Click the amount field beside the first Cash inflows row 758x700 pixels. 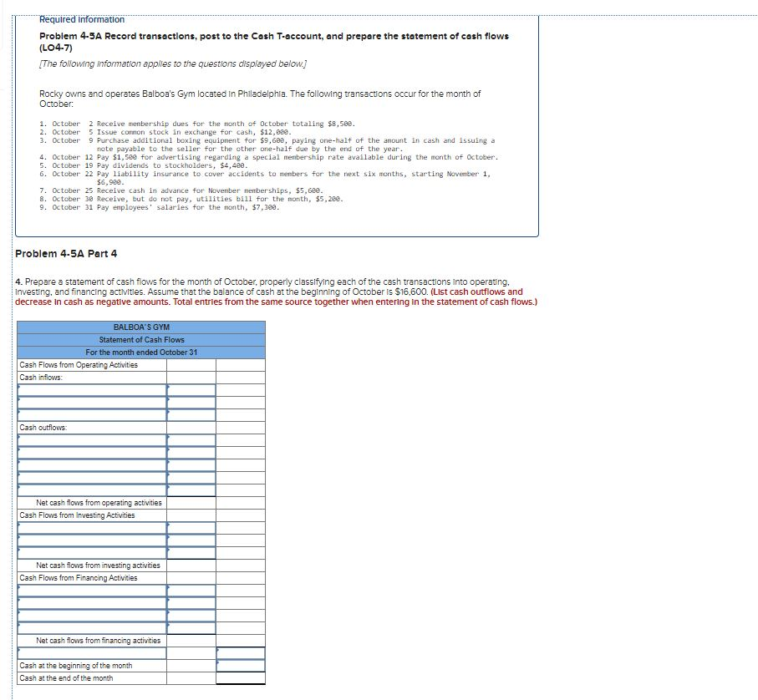(190, 391)
